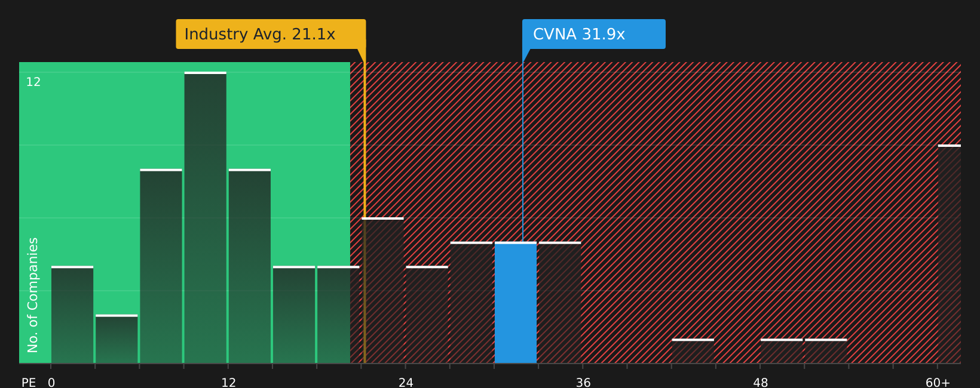Select the first bar starting at PE 0

pos(72,315)
